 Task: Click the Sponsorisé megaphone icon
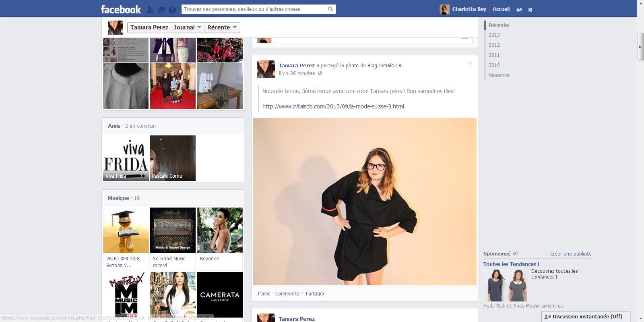pos(515,254)
